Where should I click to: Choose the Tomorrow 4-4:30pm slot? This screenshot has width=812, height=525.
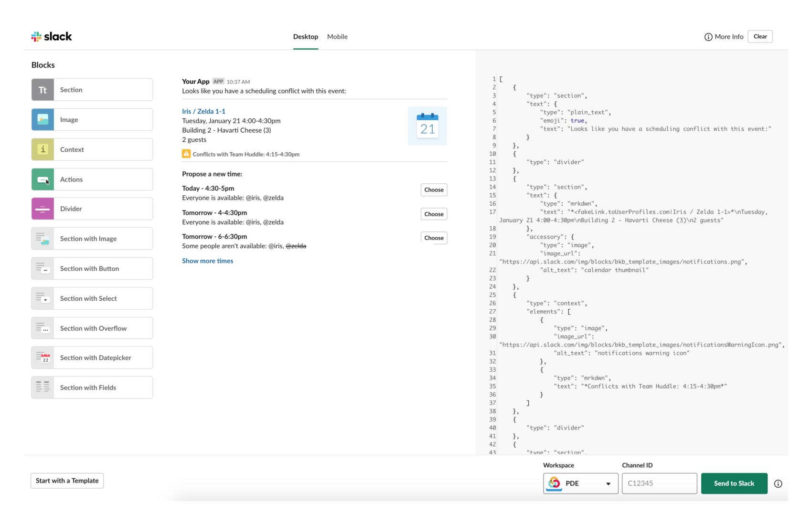(434, 214)
